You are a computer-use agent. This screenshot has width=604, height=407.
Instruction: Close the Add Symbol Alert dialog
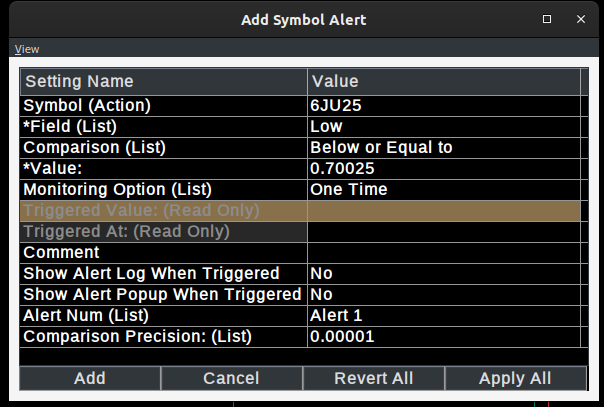[580, 19]
